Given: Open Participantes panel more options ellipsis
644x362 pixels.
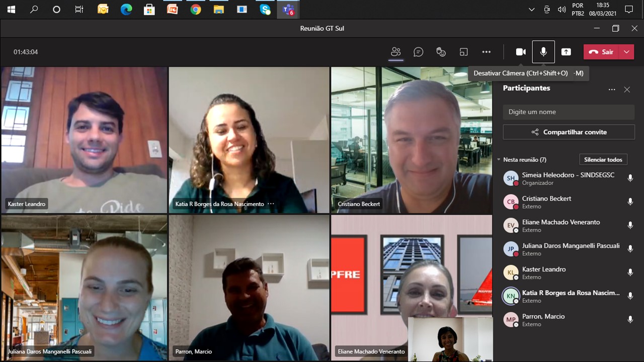Looking at the screenshot, I should pyautogui.click(x=612, y=89).
